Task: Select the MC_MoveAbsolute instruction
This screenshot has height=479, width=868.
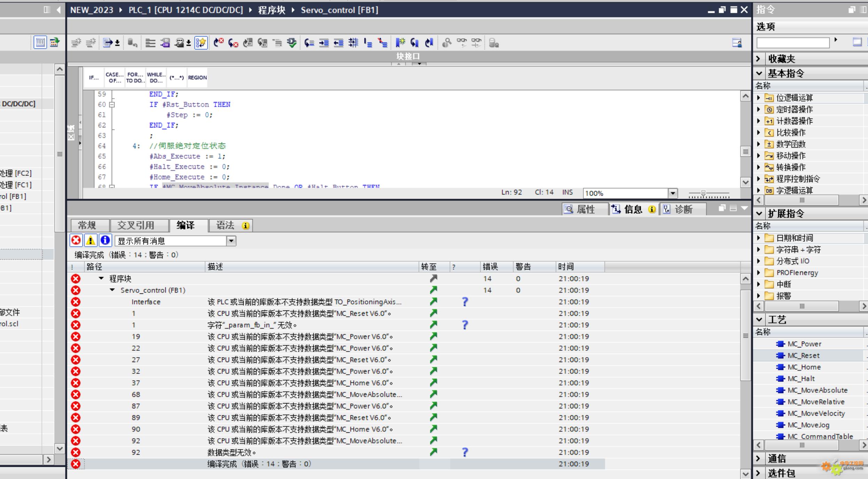Action: pos(817,390)
